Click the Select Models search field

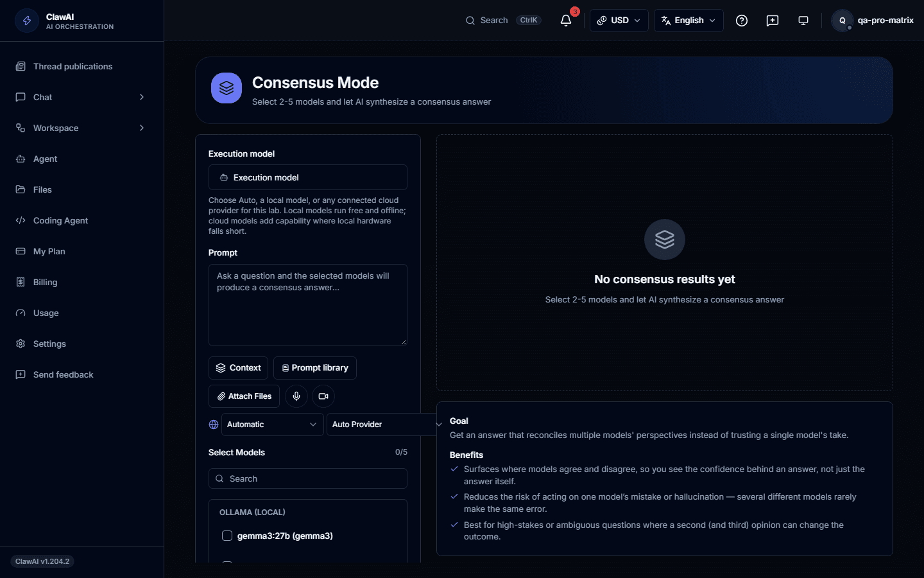pyautogui.click(x=308, y=478)
